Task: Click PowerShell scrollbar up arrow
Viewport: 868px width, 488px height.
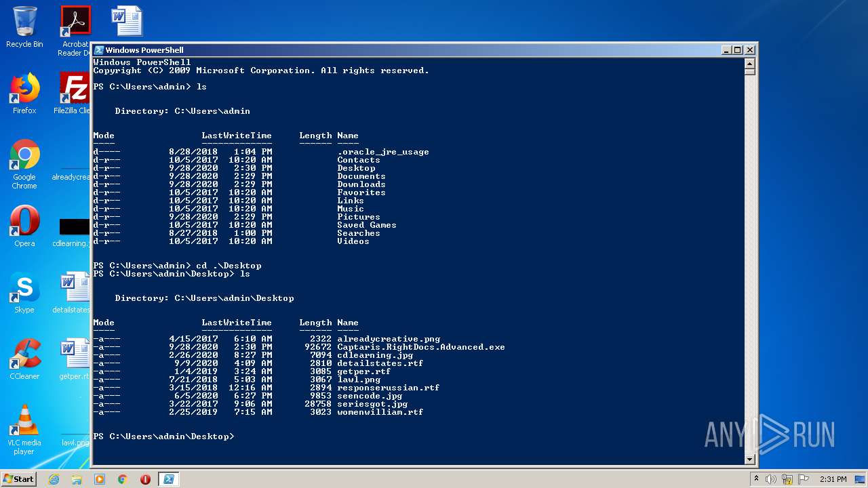Action: point(750,63)
